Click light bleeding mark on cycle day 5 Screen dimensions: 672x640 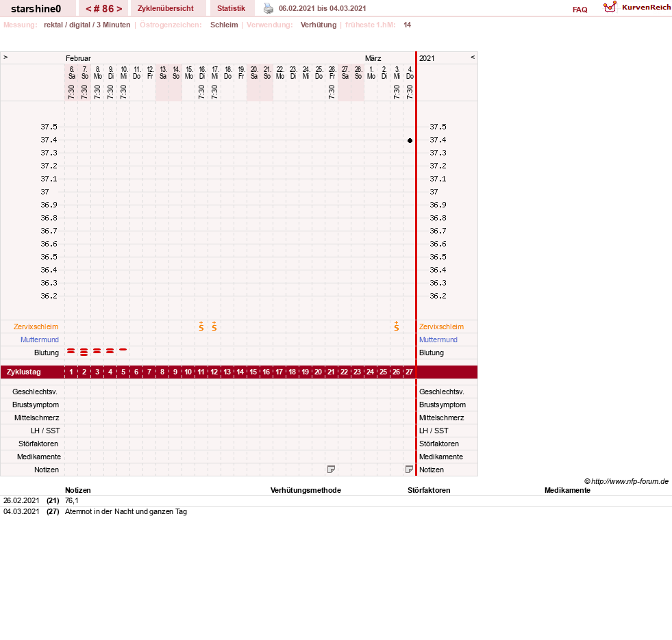(123, 350)
